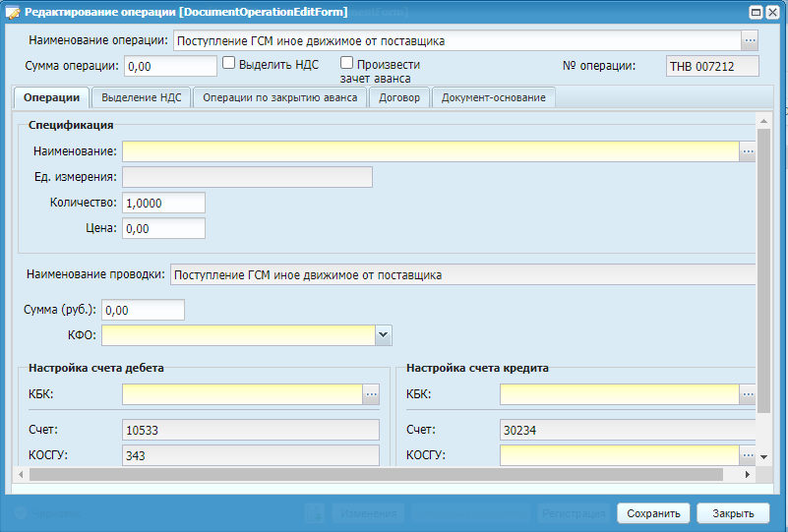Switch to the Операции tab
Screen dimensions: 788x532
click(x=52, y=97)
